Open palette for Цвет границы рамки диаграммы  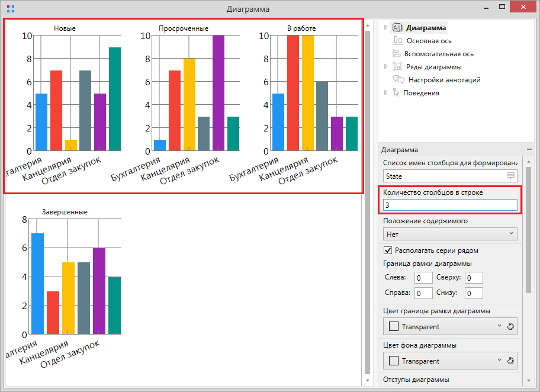(x=512, y=327)
